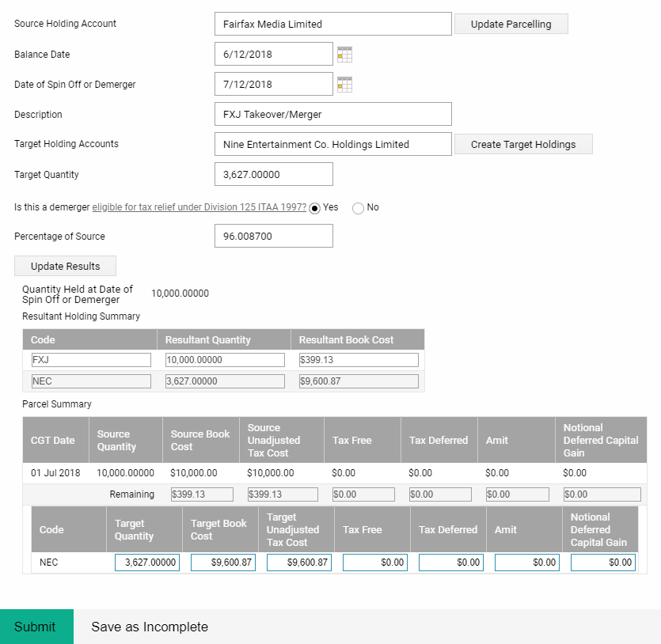The width and height of the screenshot is (661, 644).
Task: Open calendar for Date of Spin Off
Action: (344, 84)
